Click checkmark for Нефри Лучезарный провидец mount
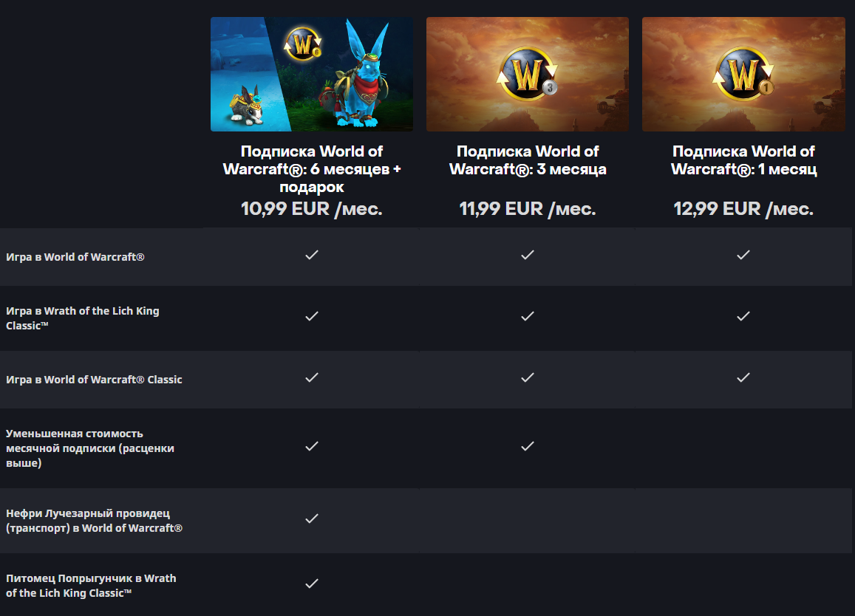 coord(311,519)
